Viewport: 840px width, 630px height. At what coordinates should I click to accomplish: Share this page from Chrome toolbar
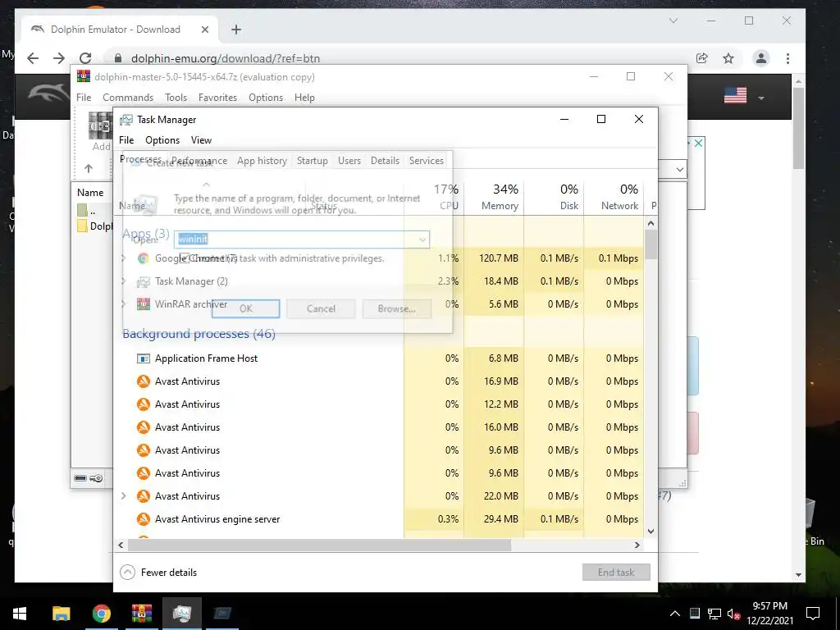(x=702, y=58)
